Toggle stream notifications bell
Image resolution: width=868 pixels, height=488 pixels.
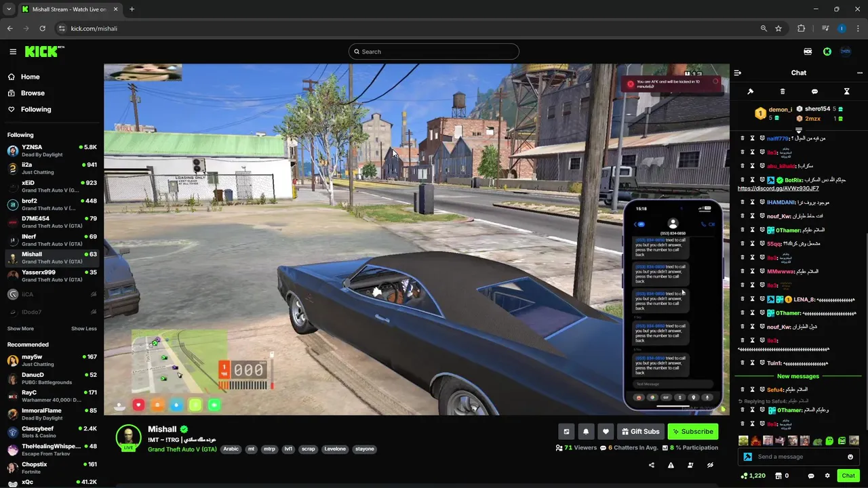pyautogui.click(x=586, y=431)
